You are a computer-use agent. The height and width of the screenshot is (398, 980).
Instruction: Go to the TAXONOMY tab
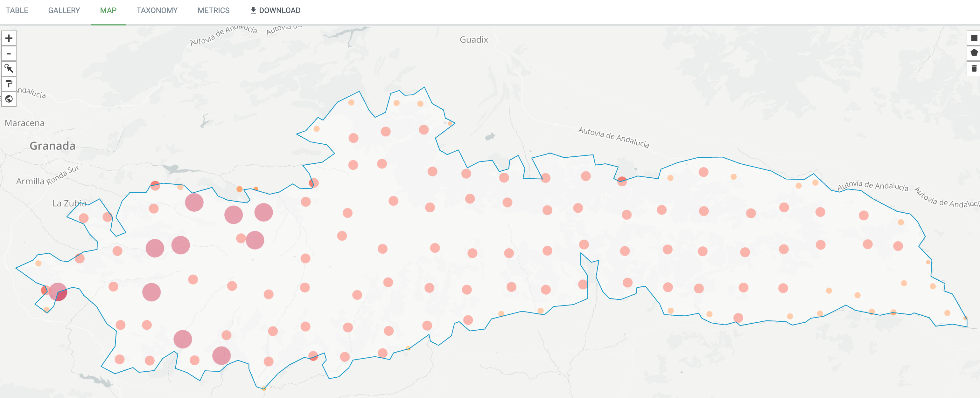point(157,10)
